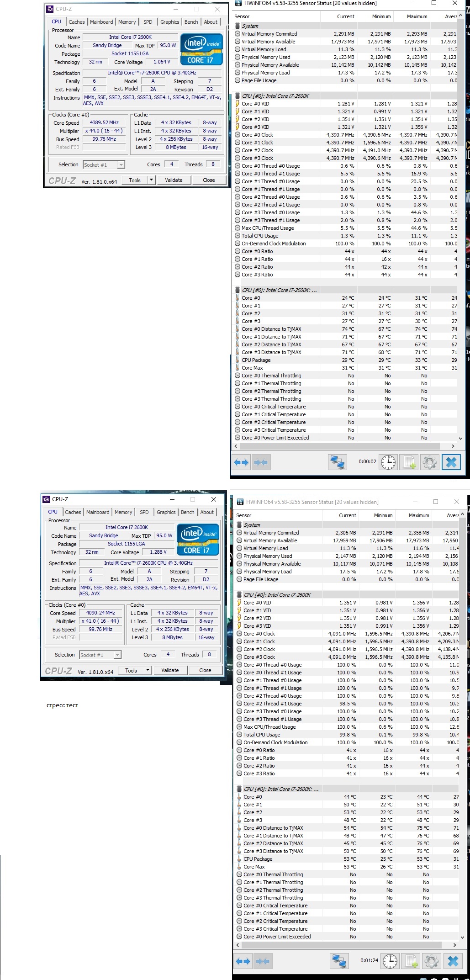470x980 pixels.
Task: Click Validate button in CPU-Z at 4389.52 MHz
Action: point(174,180)
